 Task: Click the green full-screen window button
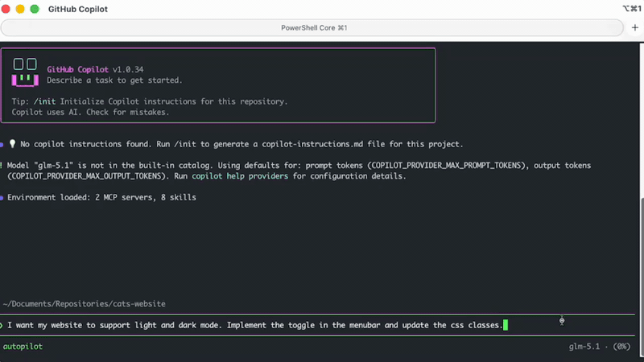[x=34, y=9]
